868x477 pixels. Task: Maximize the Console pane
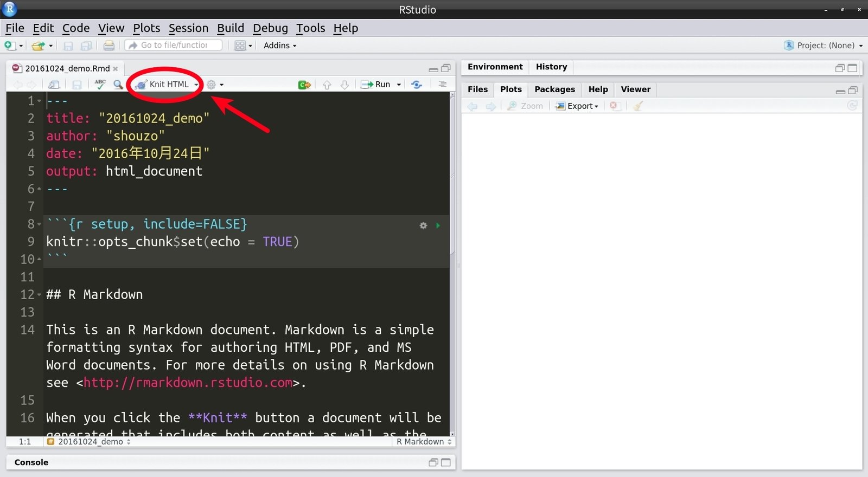pos(446,462)
